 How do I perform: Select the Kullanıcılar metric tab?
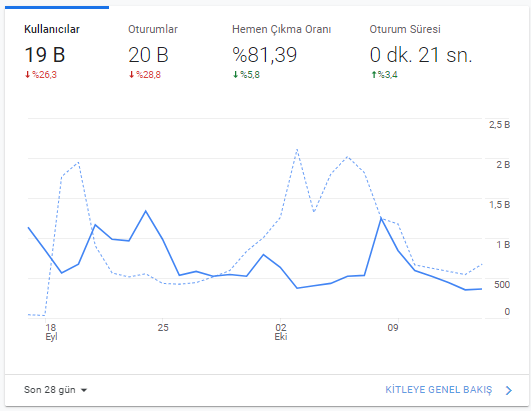pyautogui.click(x=57, y=51)
